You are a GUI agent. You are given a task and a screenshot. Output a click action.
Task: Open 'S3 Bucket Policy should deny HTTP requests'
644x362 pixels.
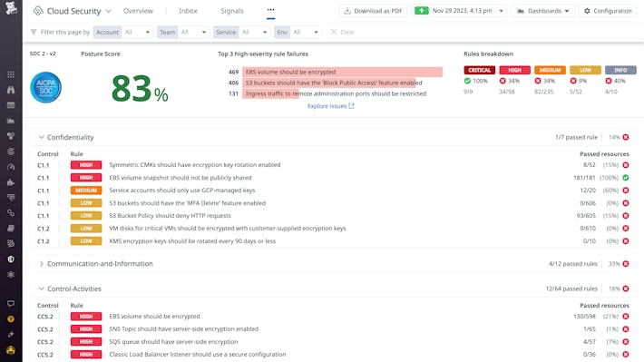(x=170, y=216)
